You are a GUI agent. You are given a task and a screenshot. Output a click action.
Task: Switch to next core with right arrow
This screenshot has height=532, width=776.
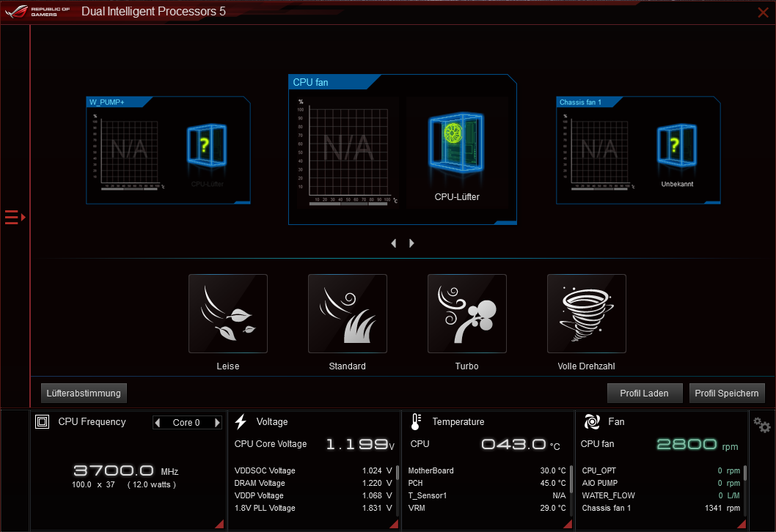tap(217, 423)
